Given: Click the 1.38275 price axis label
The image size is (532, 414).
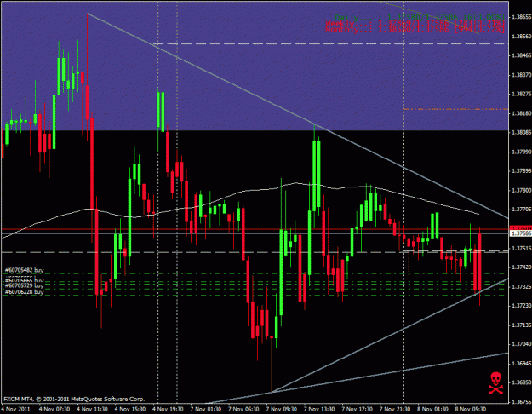Looking at the screenshot, I should pyautogui.click(x=522, y=94).
